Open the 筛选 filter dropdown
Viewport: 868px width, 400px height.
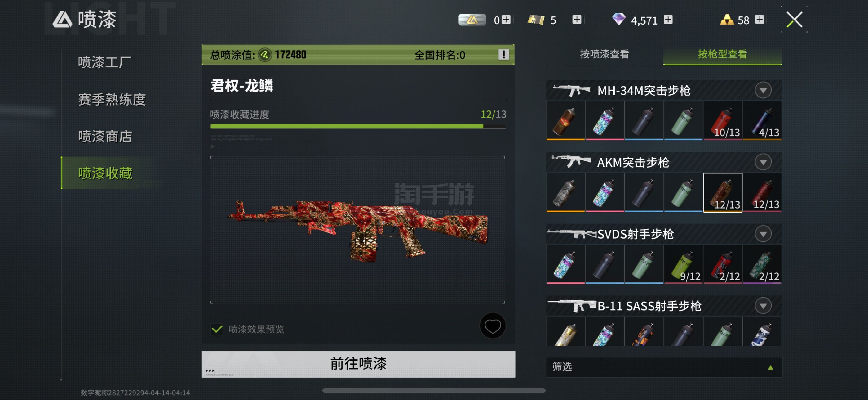coord(663,367)
